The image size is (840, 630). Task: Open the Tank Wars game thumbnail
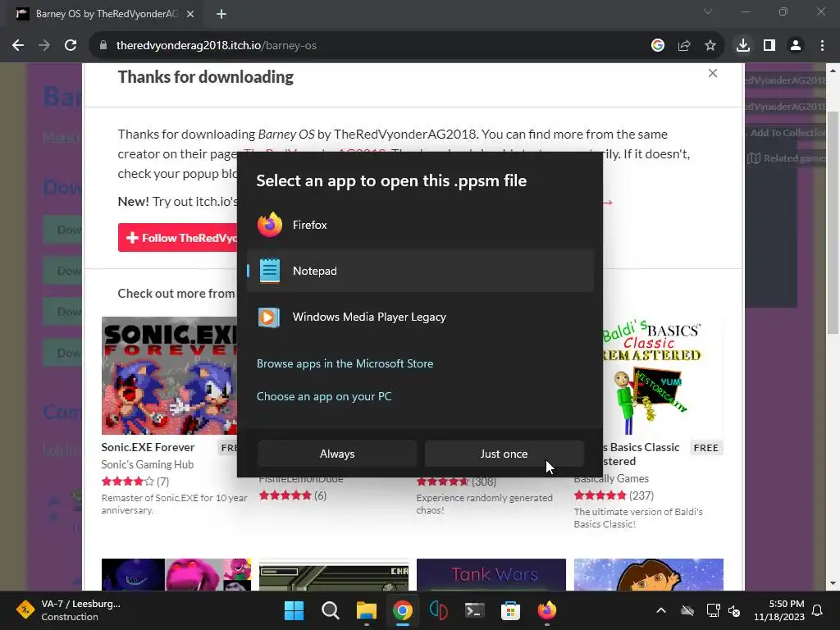coord(491,574)
